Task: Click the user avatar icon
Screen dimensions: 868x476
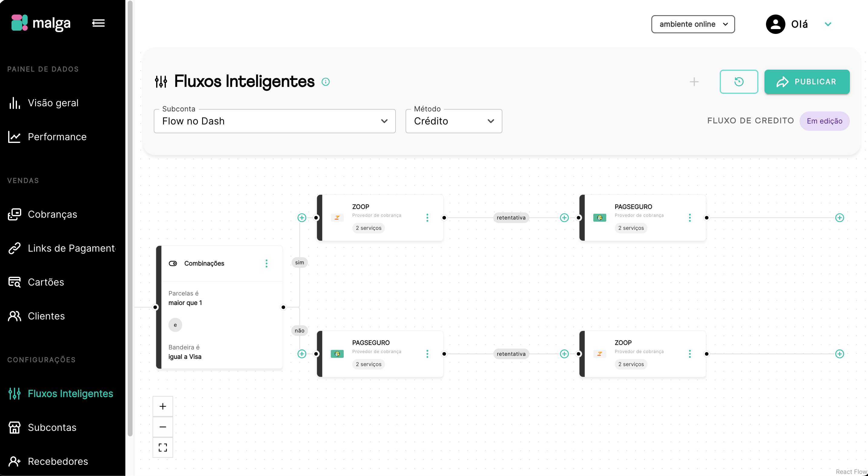Action: point(775,24)
